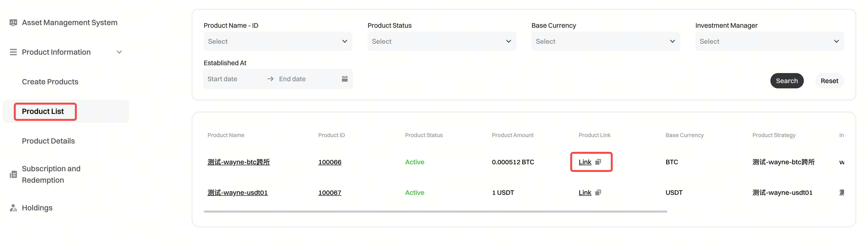Open Link for 测试-wayne-btc跨所 product
The width and height of the screenshot is (868, 245).
(585, 162)
